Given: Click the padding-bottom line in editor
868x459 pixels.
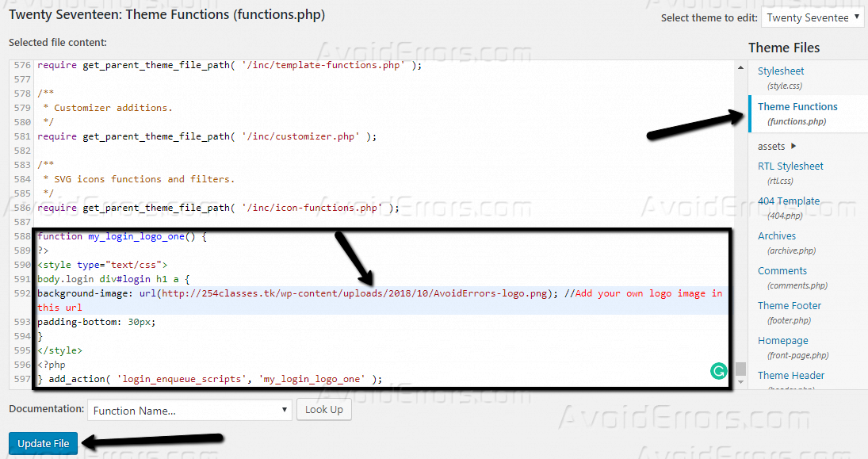Looking at the screenshot, I should pyautogui.click(x=96, y=323).
